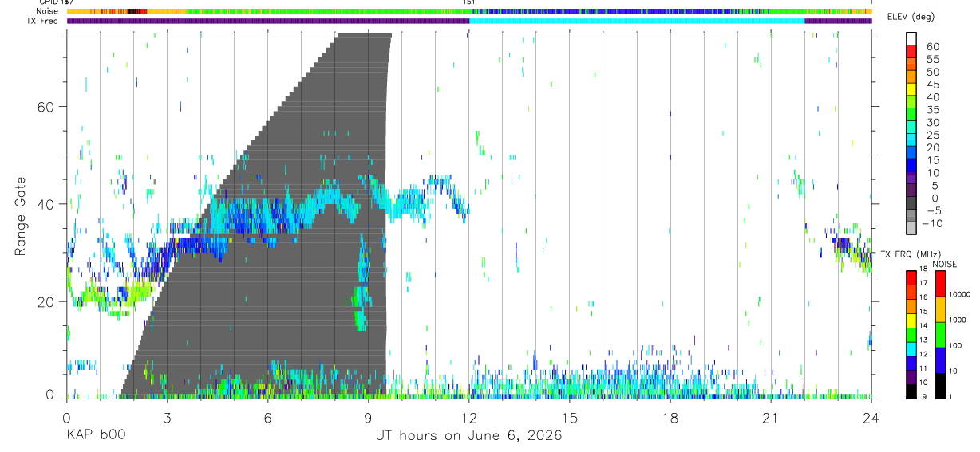Image resolution: width=980 pixels, height=452 pixels.
Task: Click the x-axis tick label '12'
Action: click(x=469, y=418)
